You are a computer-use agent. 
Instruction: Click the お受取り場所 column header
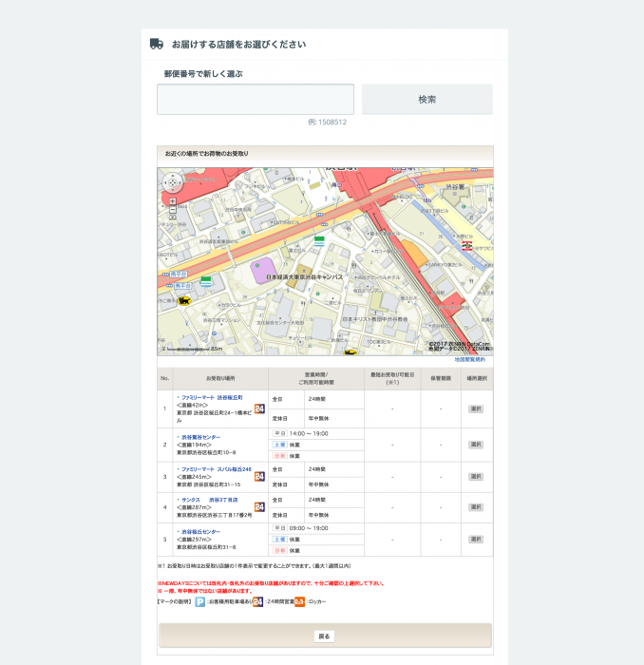coord(220,378)
